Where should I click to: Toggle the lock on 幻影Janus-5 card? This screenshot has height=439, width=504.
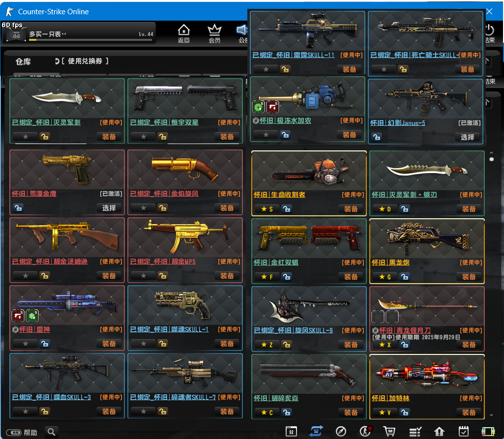tap(377, 138)
